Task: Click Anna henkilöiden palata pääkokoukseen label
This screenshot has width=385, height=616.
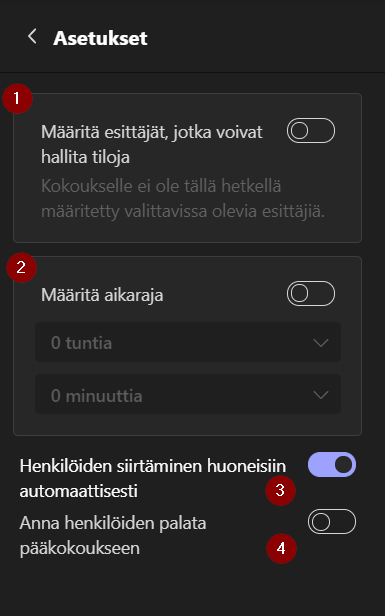Action: (x=113, y=535)
